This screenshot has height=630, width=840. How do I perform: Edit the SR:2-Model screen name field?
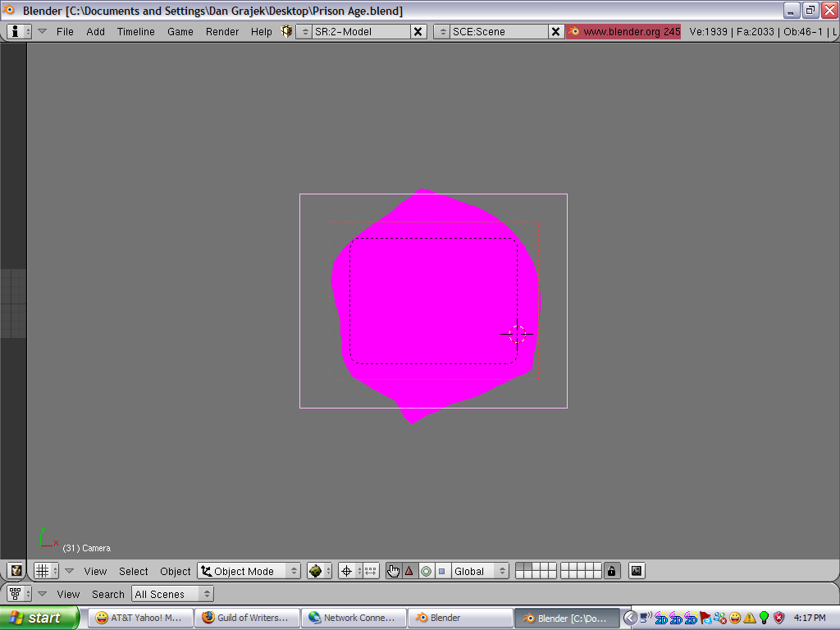click(362, 32)
